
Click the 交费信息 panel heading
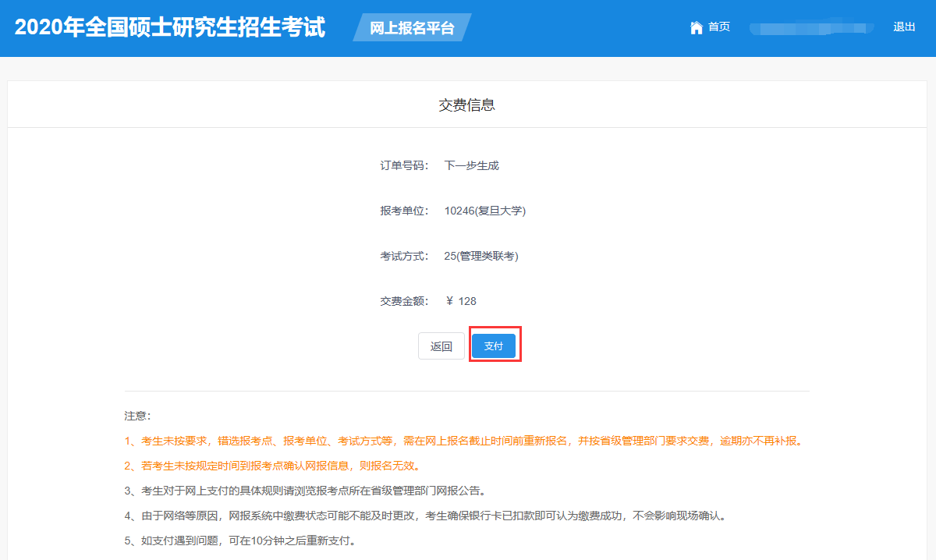point(467,105)
